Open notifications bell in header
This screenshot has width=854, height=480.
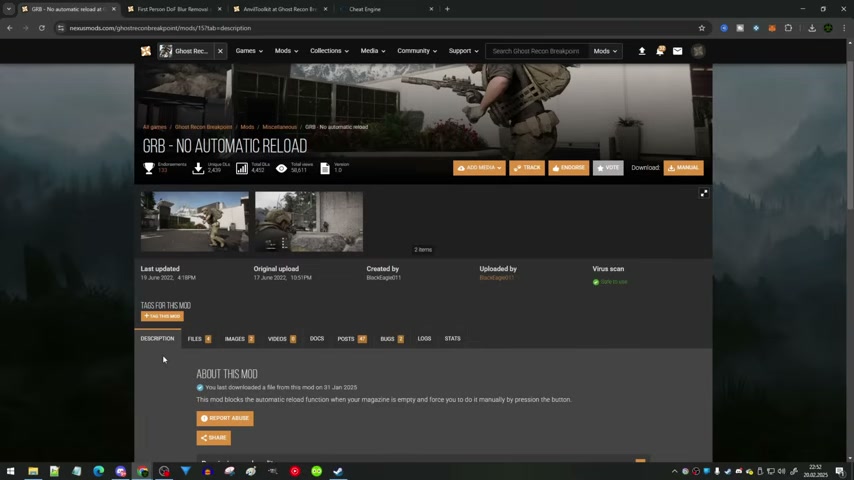[x=660, y=51]
